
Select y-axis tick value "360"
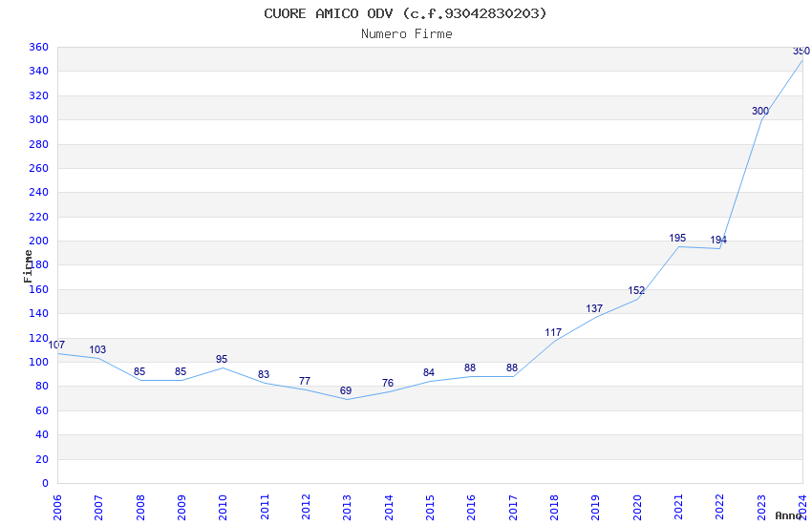tap(39, 47)
